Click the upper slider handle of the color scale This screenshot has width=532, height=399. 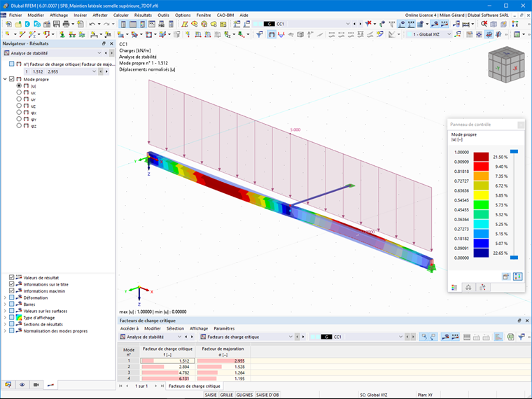click(514, 151)
